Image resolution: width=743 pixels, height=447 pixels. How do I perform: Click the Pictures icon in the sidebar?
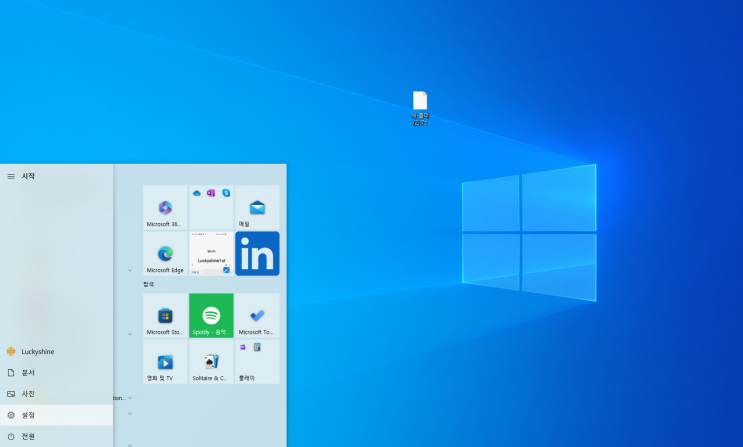(x=11, y=394)
